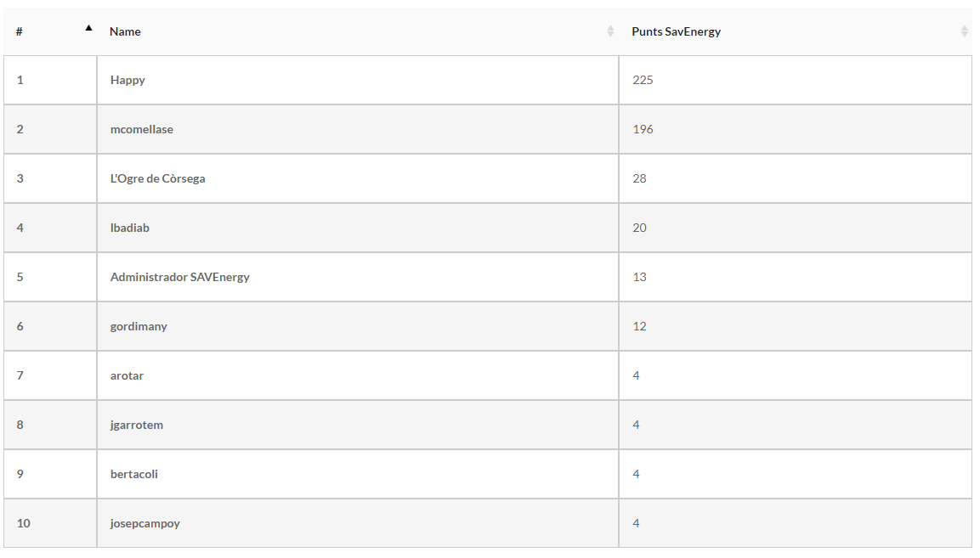
Task: Click sort arrows icon in Punts SavEnergy column
Action: 964,31
